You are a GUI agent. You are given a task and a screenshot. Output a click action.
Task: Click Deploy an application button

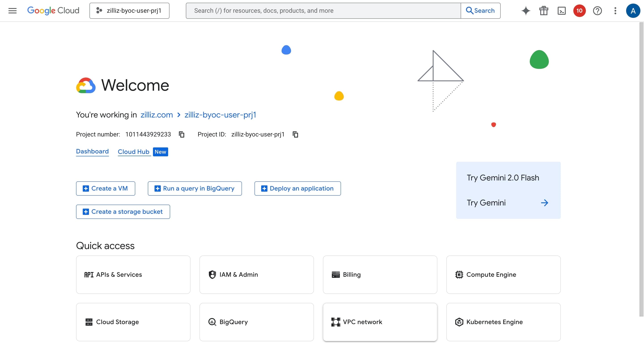coord(297,189)
